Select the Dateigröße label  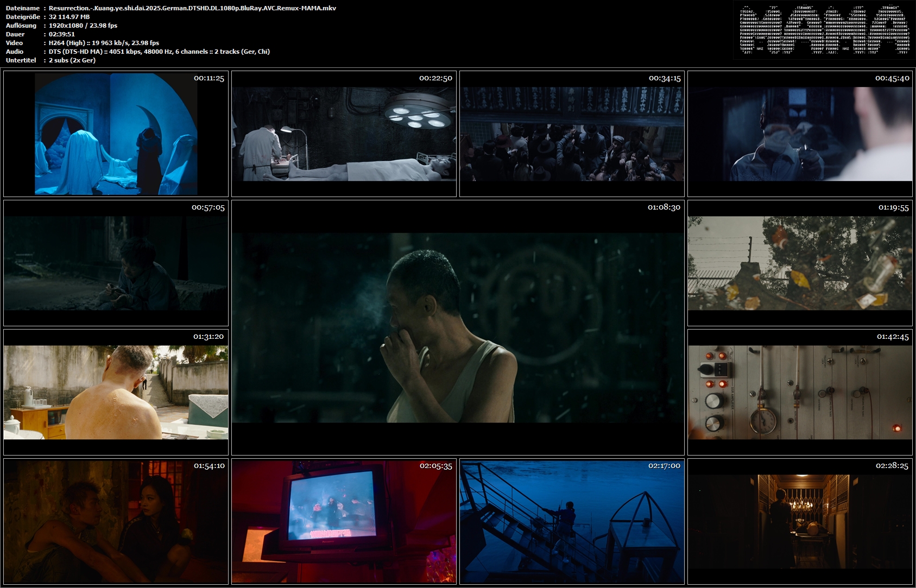coord(23,17)
